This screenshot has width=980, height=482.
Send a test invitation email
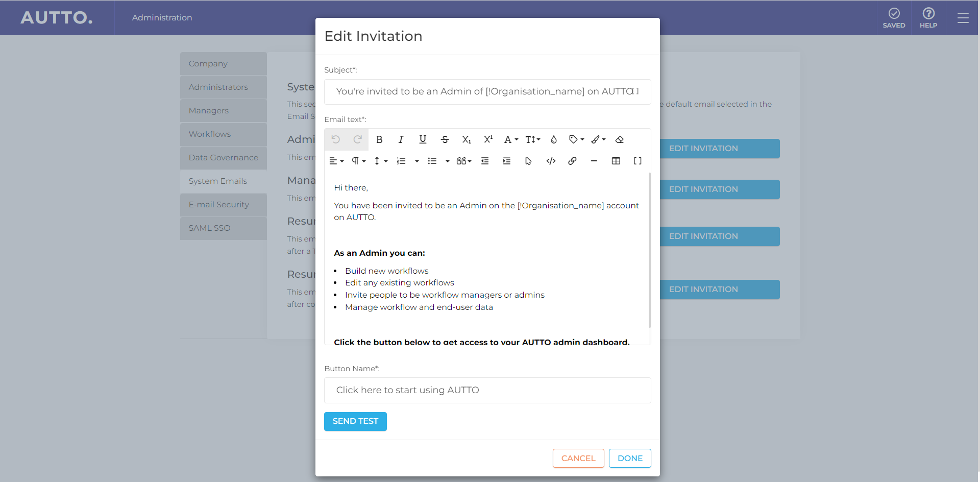[355, 421]
